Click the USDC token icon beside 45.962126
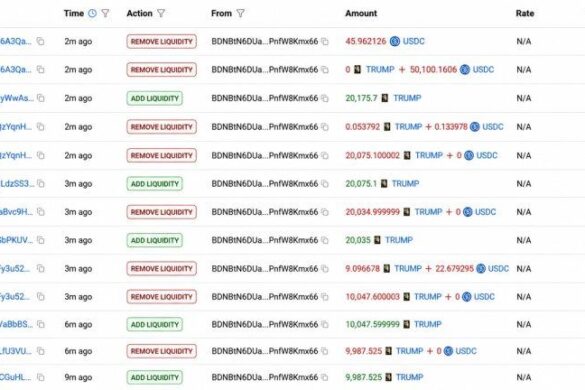Image resolution: width=585 pixels, height=390 pixels. pos(395,41)
